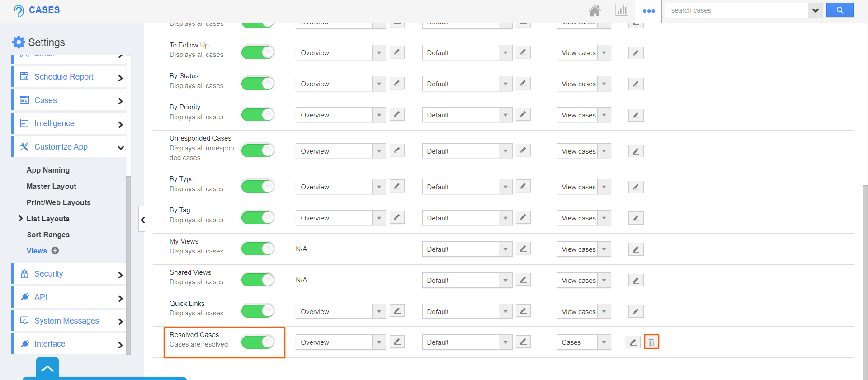This screenshot has width=868, height=380.
Task: Select the Views link in sidebar
Action: click(37, 251)
